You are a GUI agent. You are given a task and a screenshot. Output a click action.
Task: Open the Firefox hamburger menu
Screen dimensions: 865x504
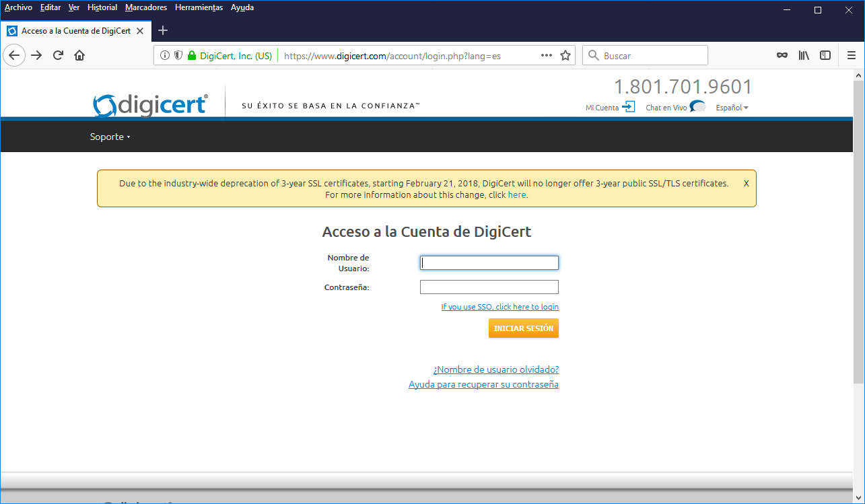coord(852,56)
